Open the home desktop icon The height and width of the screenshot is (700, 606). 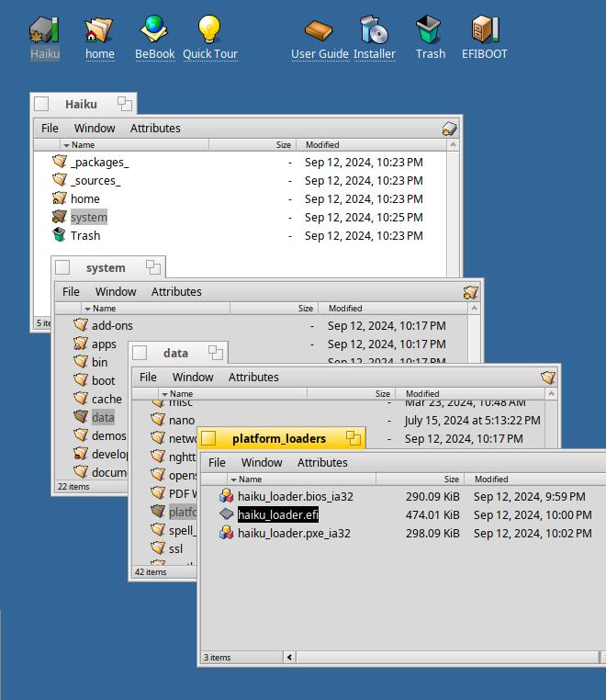[99, 30]
